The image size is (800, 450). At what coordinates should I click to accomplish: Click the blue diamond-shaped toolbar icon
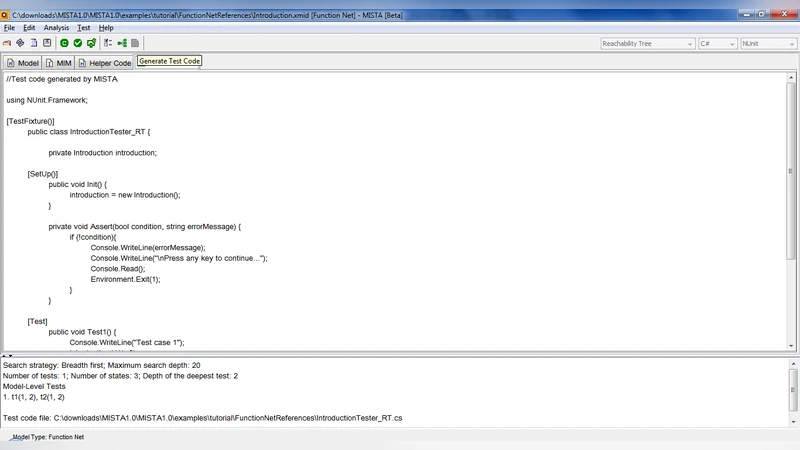pyautogui.click(x=21, y=43)
